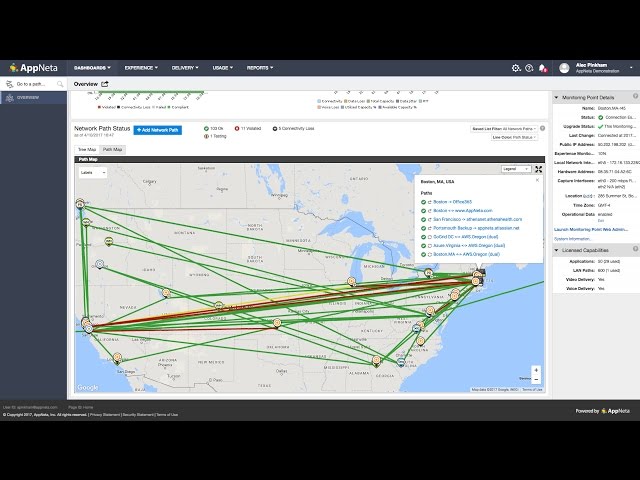Open the notifications bell icon
Image resolution: width=640 pixels, height=480 pixels.
tap(542, 68)
